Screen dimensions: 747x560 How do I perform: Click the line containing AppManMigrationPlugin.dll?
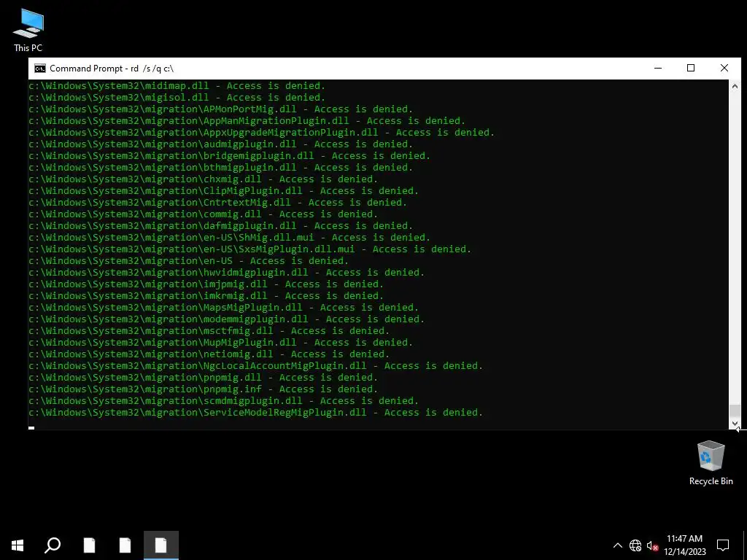tap(247, 121)
